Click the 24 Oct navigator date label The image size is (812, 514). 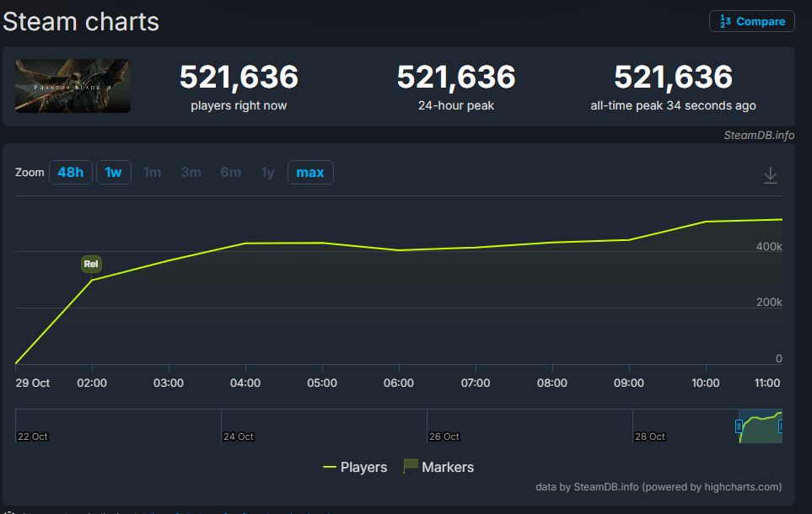click(239, 436)
